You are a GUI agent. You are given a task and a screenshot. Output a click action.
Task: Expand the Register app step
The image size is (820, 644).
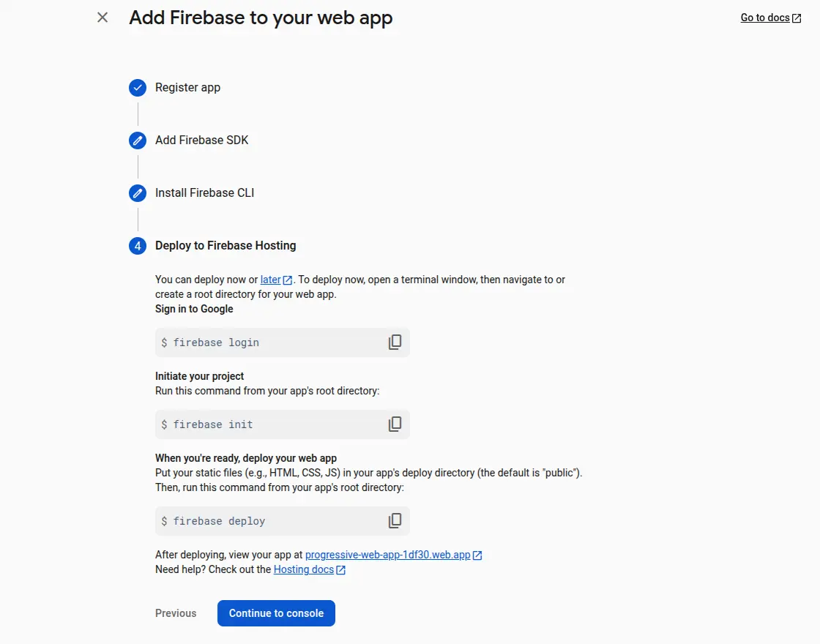click(187, 88)
